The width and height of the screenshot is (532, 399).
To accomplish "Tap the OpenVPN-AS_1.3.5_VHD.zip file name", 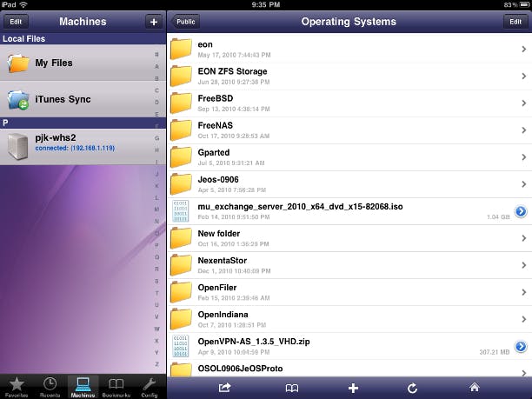I will pyautogui.click(x=254, y=342).
